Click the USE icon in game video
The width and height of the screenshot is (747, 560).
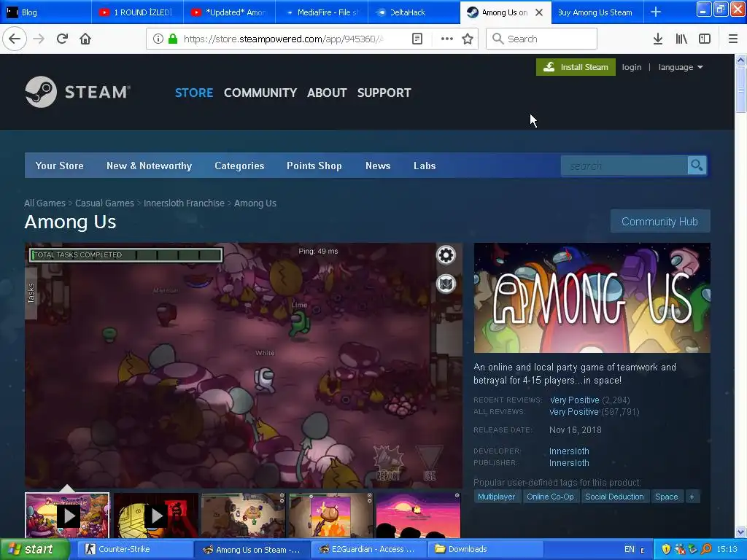(x=430, y=463)
